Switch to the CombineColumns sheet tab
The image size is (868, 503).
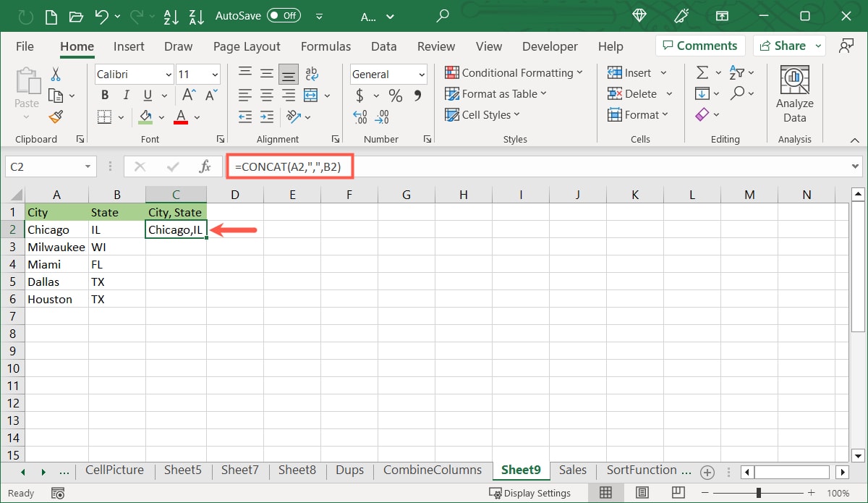tap(432, 470)
